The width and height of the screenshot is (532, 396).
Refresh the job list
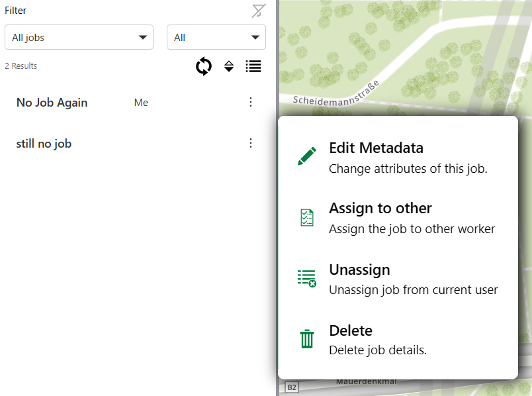click(203, 66)
